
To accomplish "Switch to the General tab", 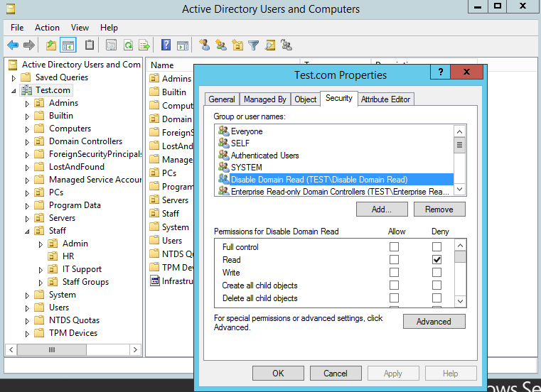I will tap(222, 99).
